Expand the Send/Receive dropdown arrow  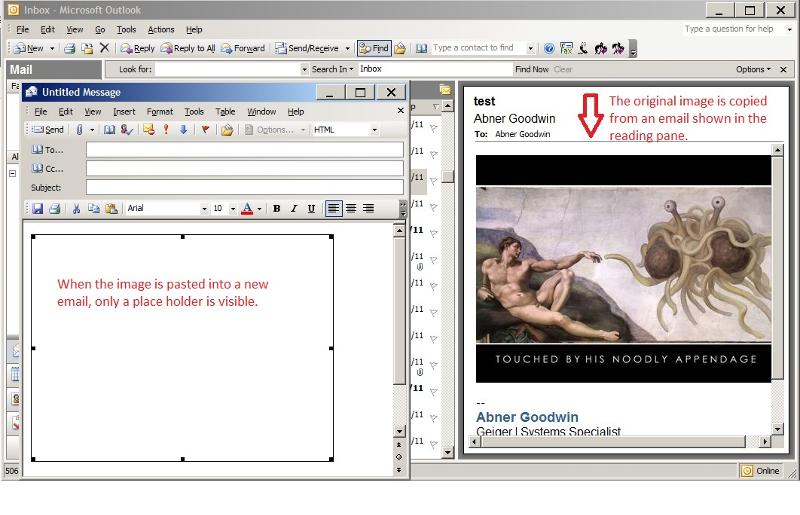(x=347, y=48)
